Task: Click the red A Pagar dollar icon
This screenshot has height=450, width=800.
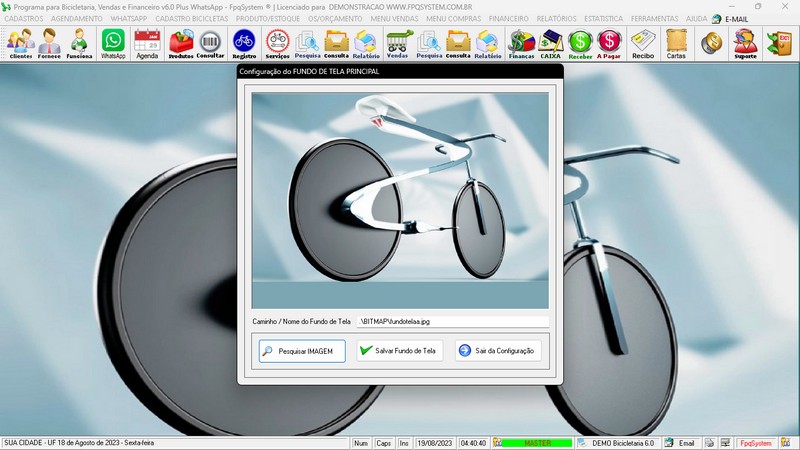Action: (x=609, y=44)
